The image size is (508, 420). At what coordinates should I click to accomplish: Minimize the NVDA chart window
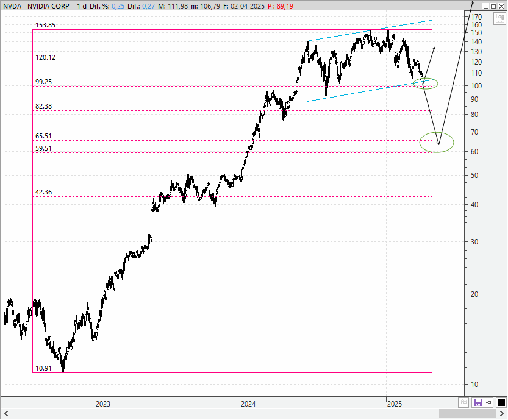pyautogui.click(x=485, y=6)
